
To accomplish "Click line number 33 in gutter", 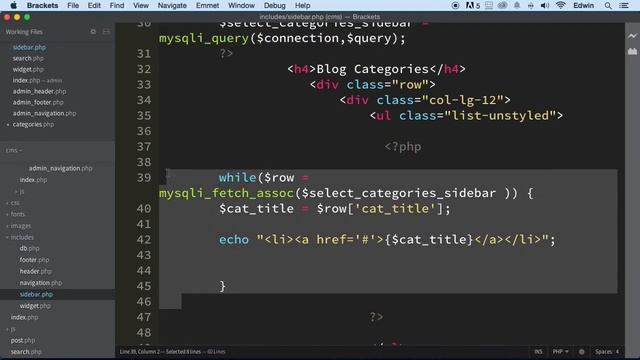I will (x=144, y=84).
